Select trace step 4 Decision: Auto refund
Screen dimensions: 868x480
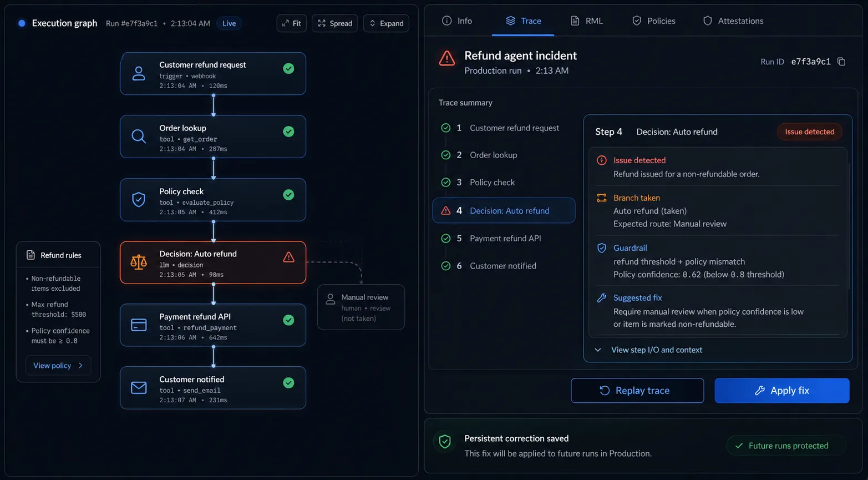pyautogui.click(x=504, y=210)
